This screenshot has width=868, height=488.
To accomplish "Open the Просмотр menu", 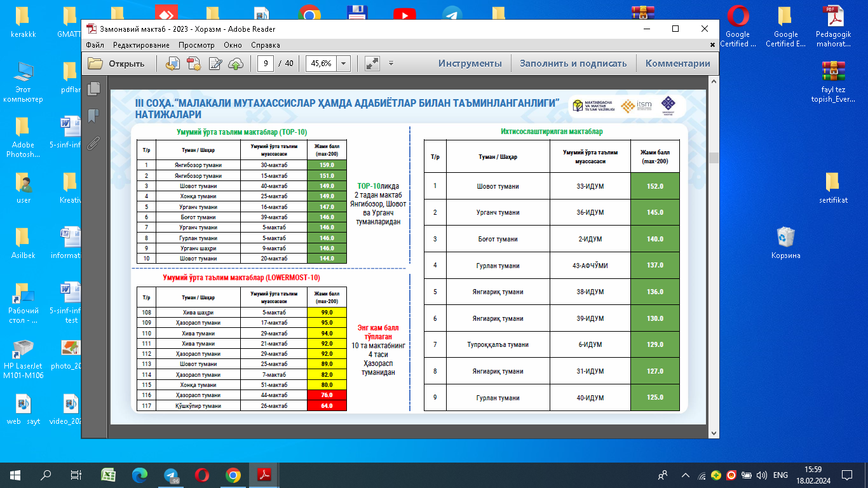I will [x=196, y=45].
